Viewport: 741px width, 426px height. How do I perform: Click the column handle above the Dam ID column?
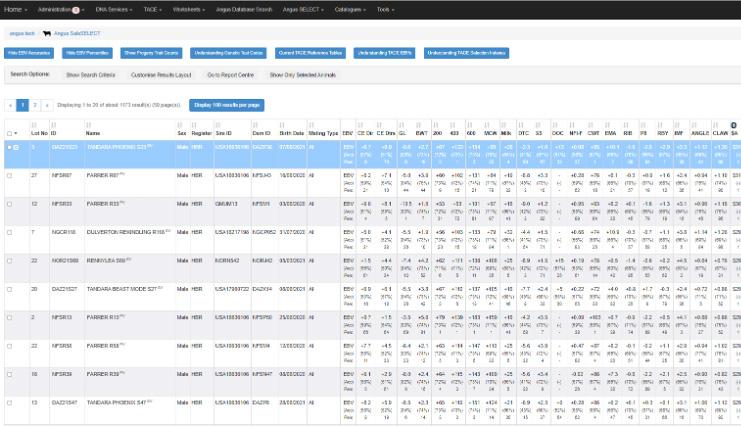255,125
